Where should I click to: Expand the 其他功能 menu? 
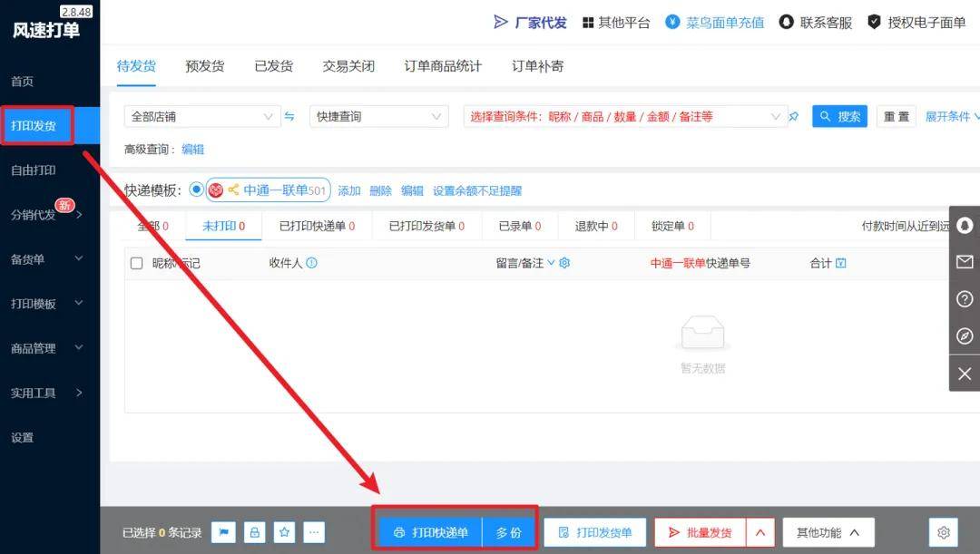point(828,532)
